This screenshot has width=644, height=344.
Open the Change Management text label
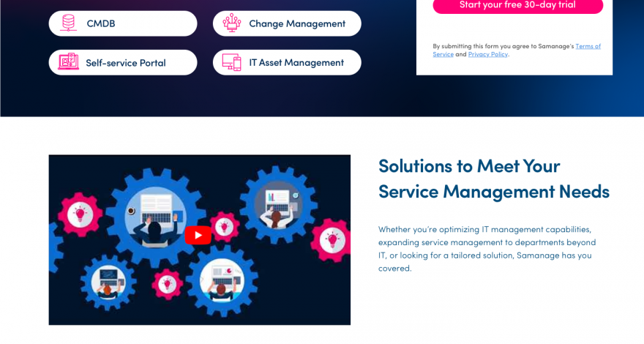(x=296, y=23)
